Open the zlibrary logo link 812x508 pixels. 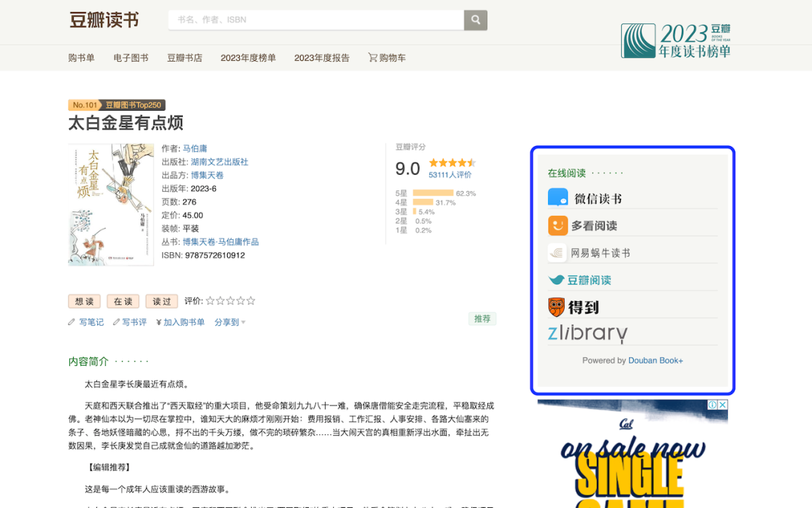(x=588, y=333)
